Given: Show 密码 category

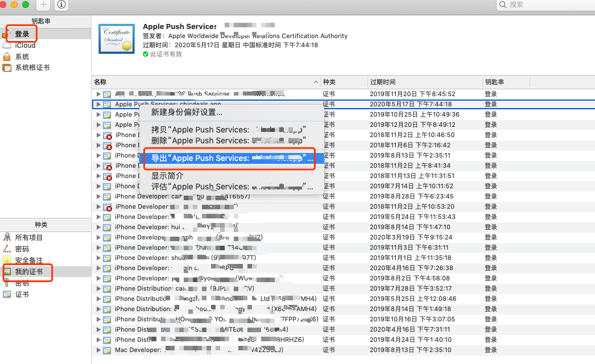Looking at the screenshot, I should (x=22, y=249).
